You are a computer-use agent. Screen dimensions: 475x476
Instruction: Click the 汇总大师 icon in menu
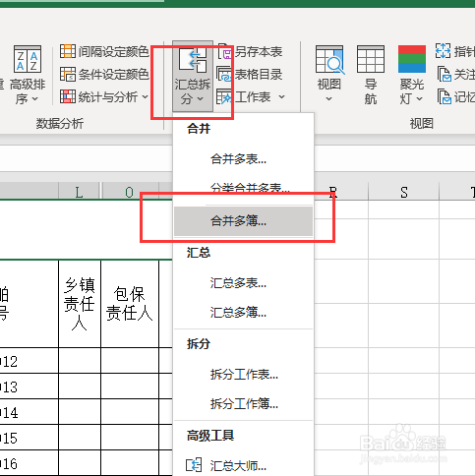pos(194,465)
